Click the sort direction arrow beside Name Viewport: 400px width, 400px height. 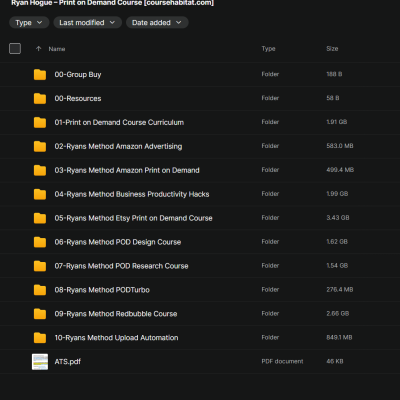pos(39,49)
